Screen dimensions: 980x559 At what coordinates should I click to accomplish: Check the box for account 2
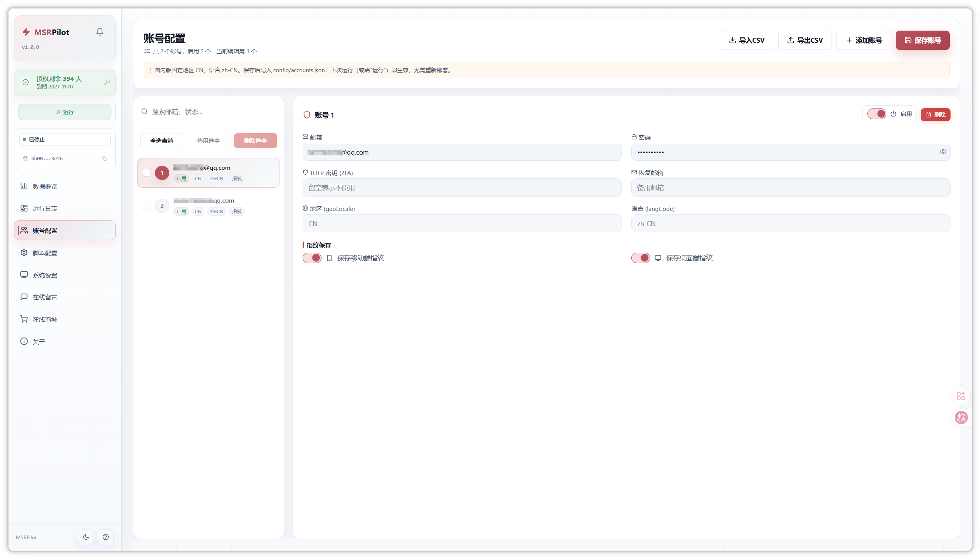[x=147, y=206]
